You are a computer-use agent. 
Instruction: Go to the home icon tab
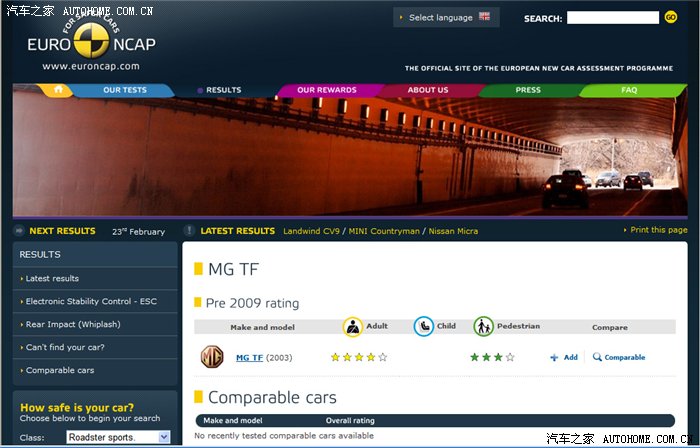pos(59,90)
